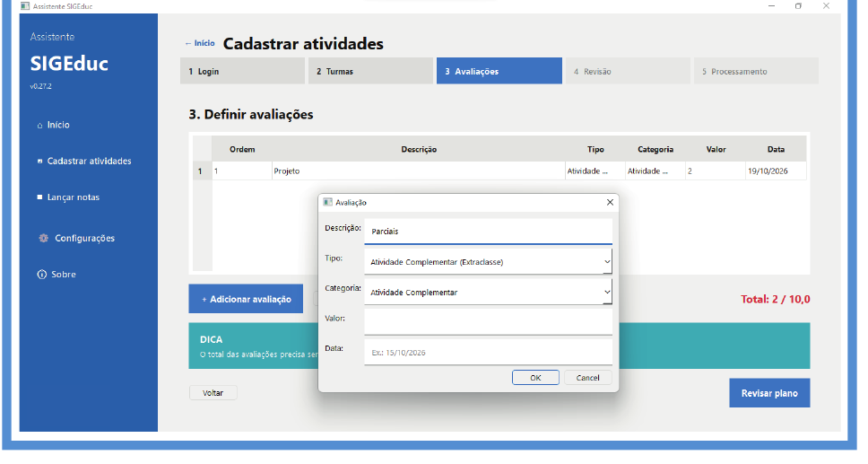Click the Configurações gear icon
Viewport: 868px width, 464px height.
[x=43, y=239]
